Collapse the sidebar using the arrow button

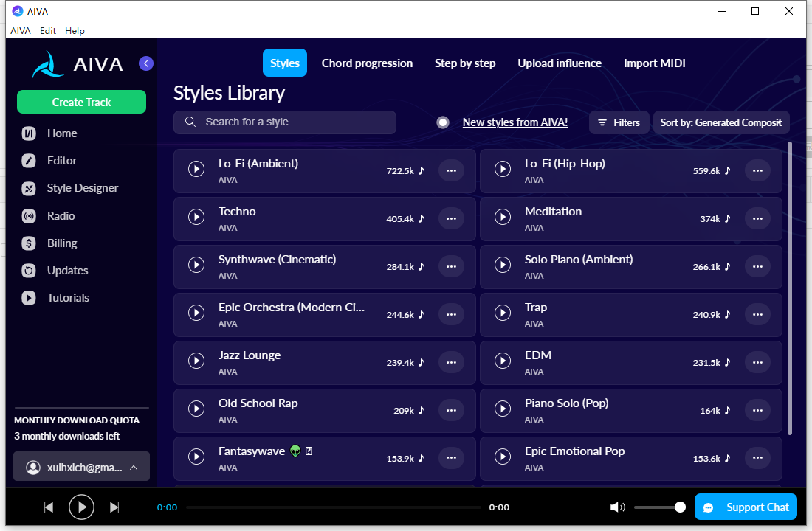pos(146,63)
